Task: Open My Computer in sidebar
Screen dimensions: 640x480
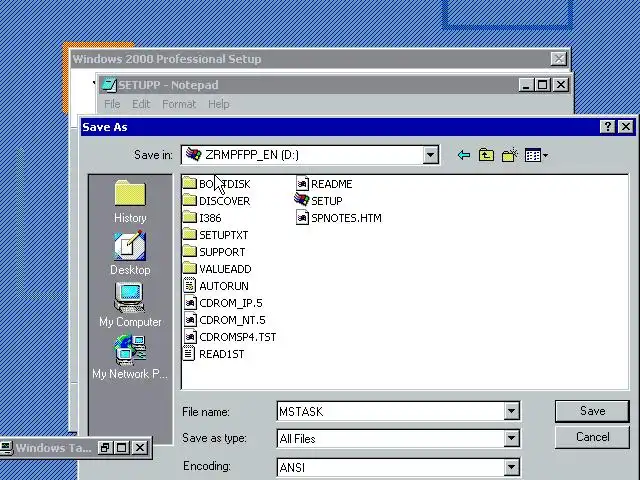Action: tap(130, 305)
